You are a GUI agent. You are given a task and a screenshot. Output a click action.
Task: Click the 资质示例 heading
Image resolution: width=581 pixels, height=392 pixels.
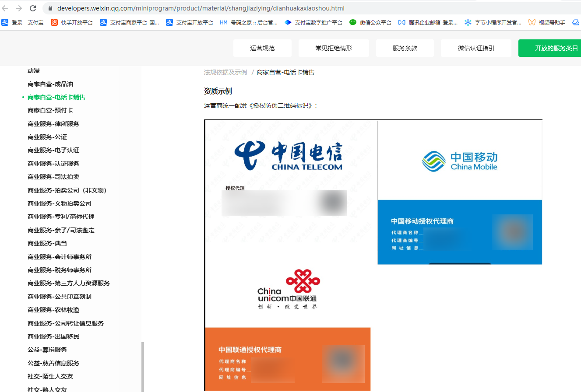tap(218, 91)
